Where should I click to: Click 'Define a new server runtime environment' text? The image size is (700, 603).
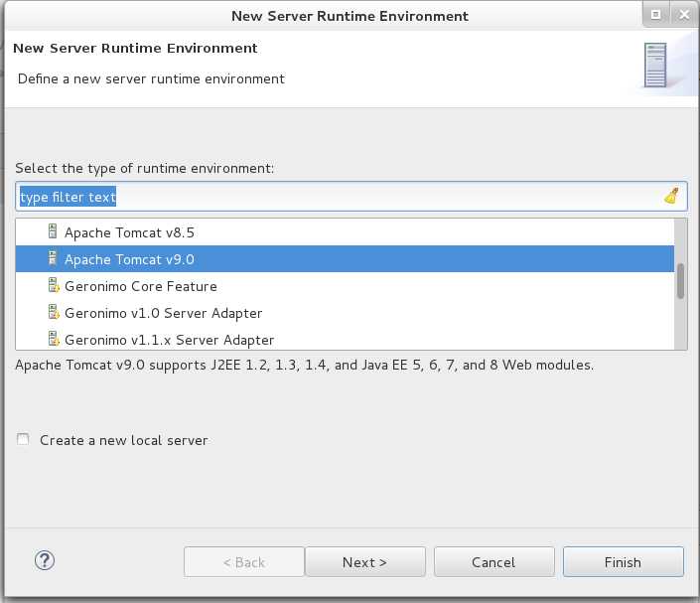[x=151, y=79]
